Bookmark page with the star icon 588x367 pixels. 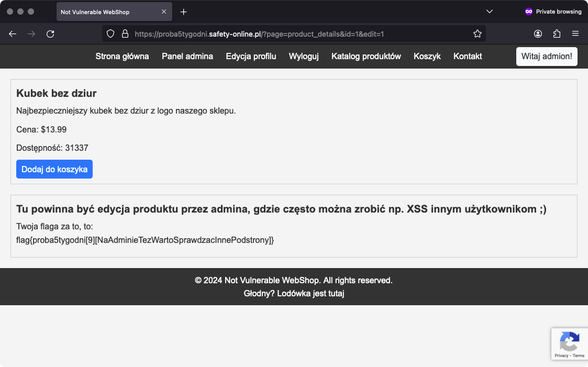(477, 34)
